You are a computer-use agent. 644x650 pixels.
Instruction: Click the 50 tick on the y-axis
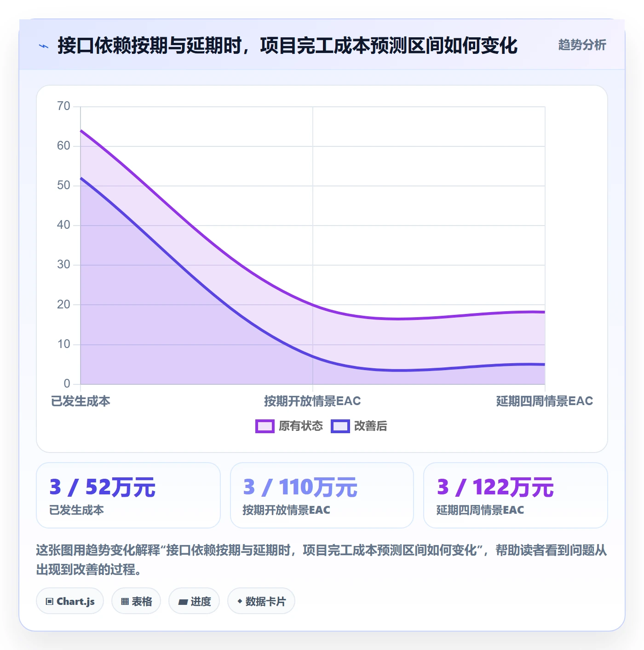click(x=63, y=186)
